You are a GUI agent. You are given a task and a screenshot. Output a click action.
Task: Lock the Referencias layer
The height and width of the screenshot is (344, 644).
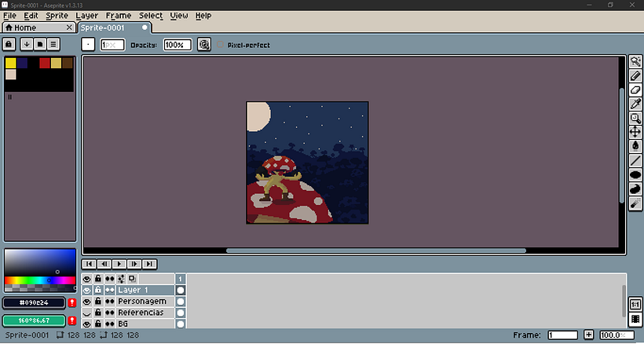(98, 313)
